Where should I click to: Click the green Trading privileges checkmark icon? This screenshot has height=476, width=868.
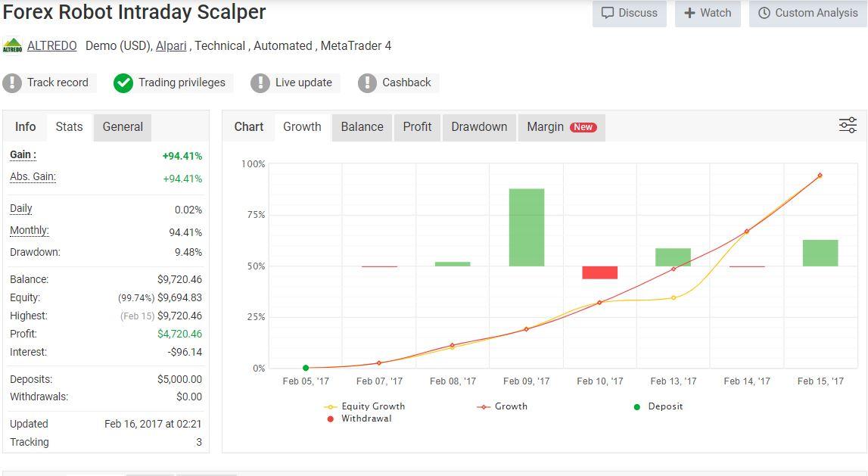click(123, 82)
